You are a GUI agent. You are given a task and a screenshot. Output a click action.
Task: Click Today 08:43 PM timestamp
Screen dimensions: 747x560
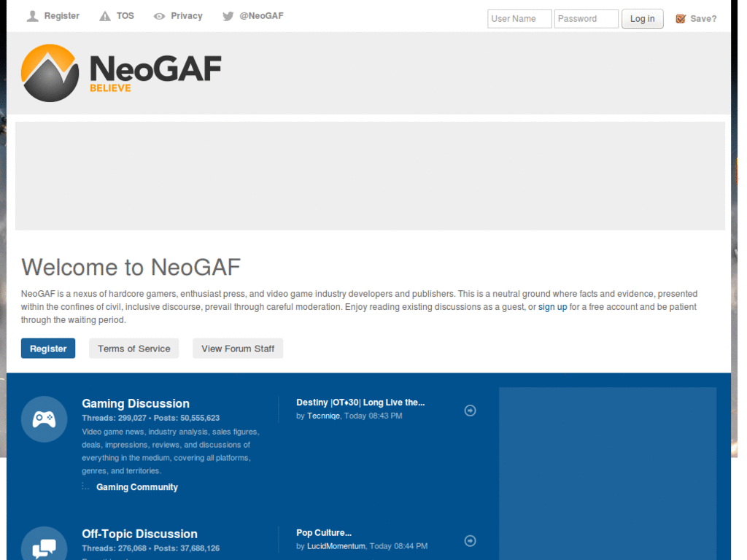coord(373,416)
